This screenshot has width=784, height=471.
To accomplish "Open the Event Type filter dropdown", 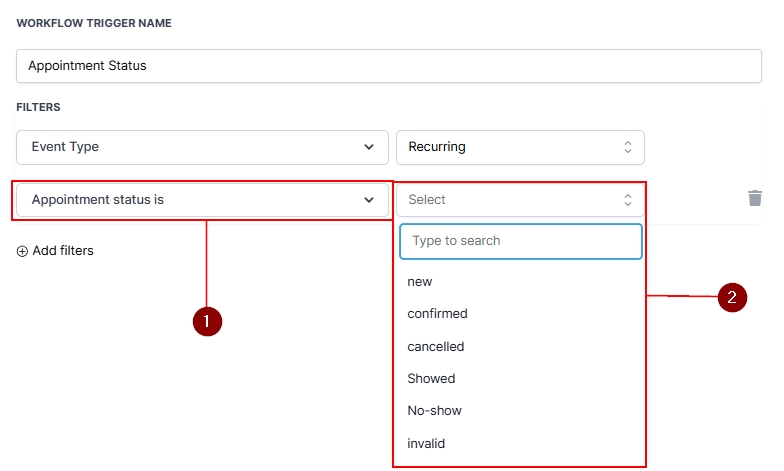I will [x=190, y=147].
